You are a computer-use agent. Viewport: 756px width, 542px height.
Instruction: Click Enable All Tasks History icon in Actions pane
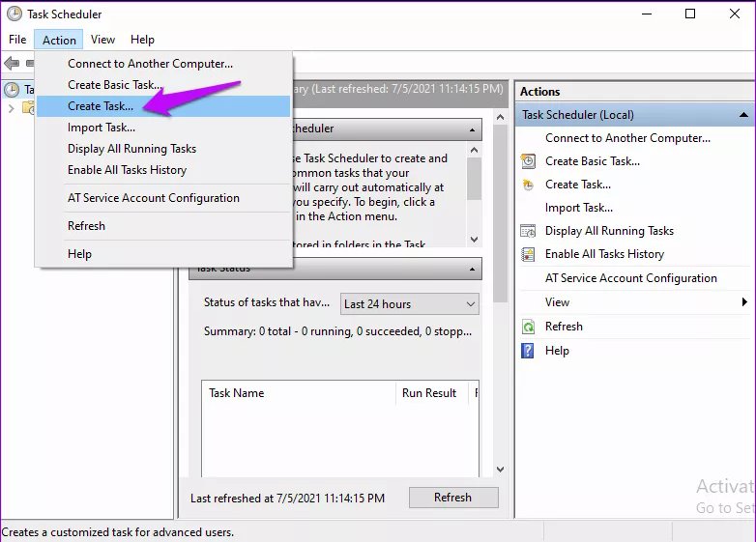[x=529, y=254]
